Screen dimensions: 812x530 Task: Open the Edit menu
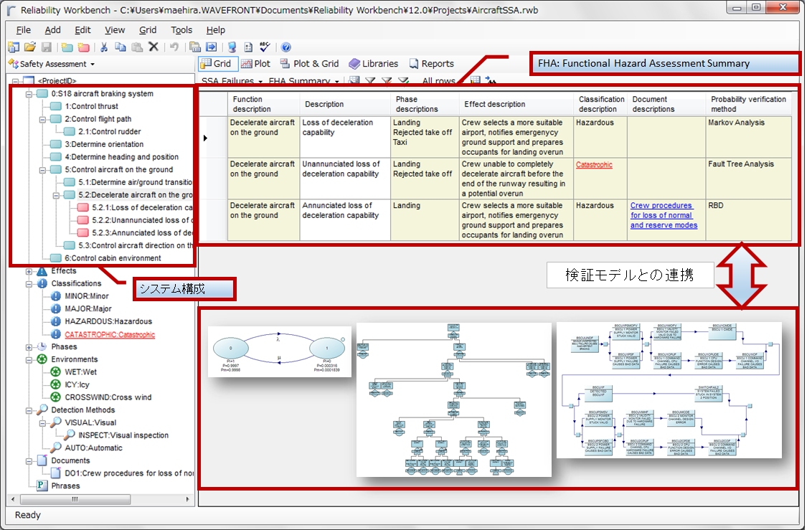(83, 30)
